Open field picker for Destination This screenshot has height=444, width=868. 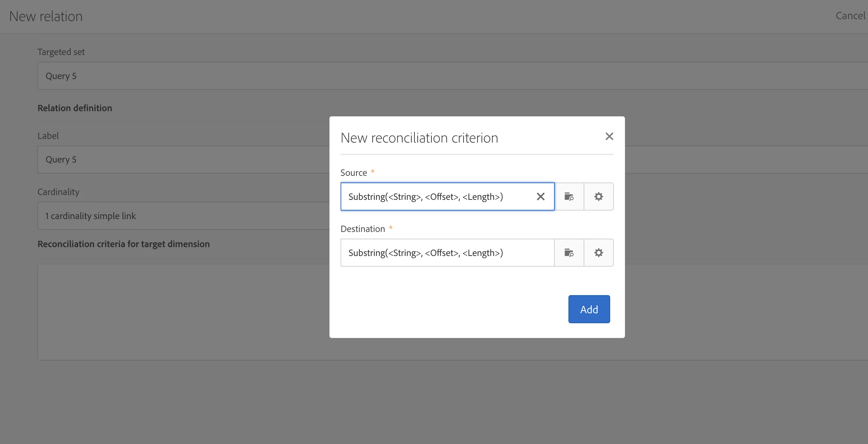pos(569,253)
